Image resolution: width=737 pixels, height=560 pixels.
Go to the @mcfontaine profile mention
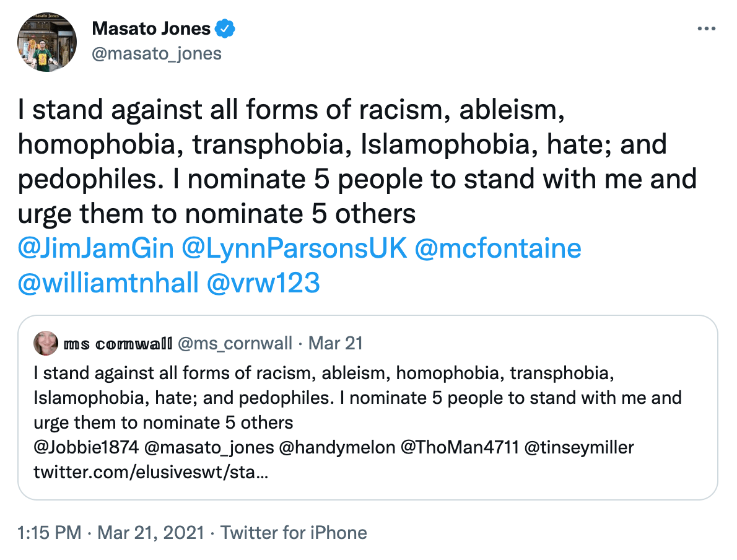(499, 248)
